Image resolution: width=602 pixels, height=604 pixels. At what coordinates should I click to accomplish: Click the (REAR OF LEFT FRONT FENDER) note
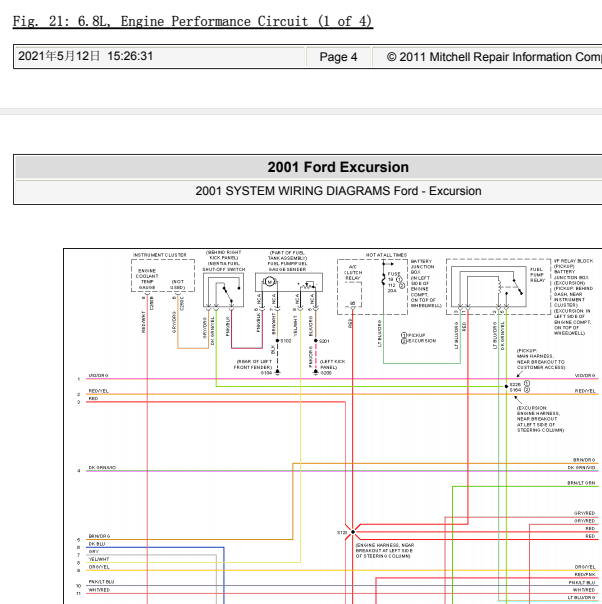tap(254, 364)
